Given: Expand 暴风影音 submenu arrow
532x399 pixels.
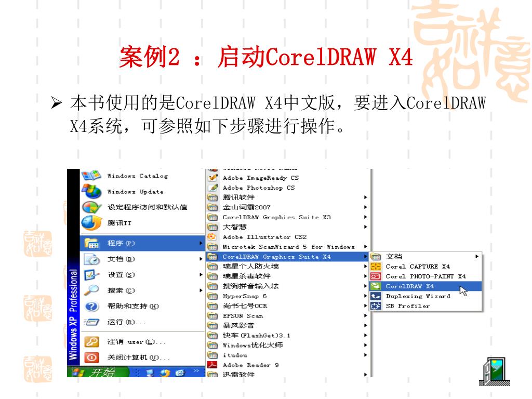Looking at the screenshot, I should click(x=365, y=325).
